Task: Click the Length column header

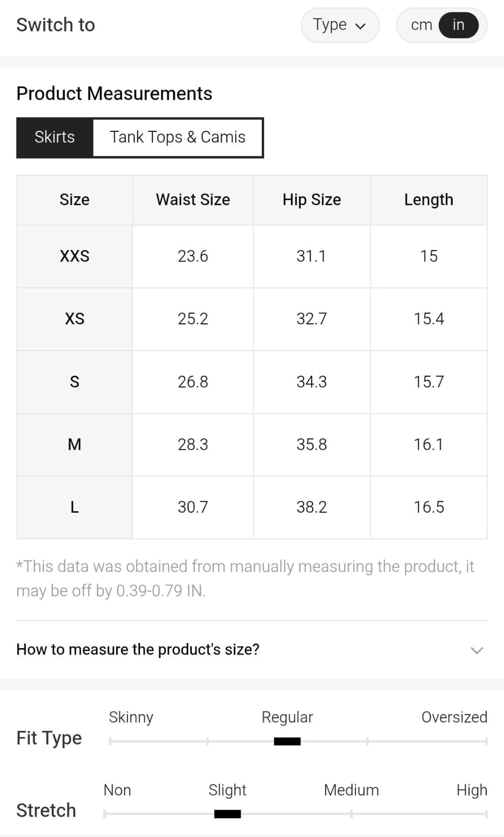Action: pyautogui.click(x=429, y=200)
